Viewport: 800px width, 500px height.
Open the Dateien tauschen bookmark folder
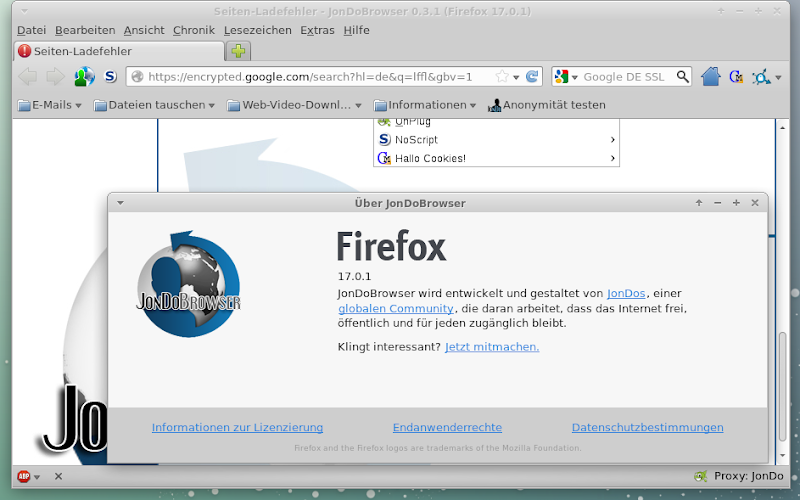(x=154, y=105)
